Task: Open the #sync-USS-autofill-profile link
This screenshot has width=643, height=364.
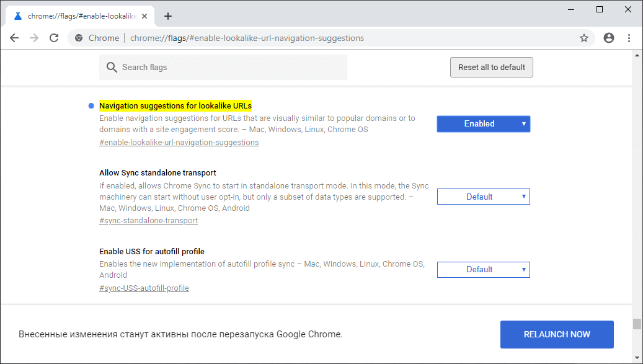Action: [x=144, y=288]
